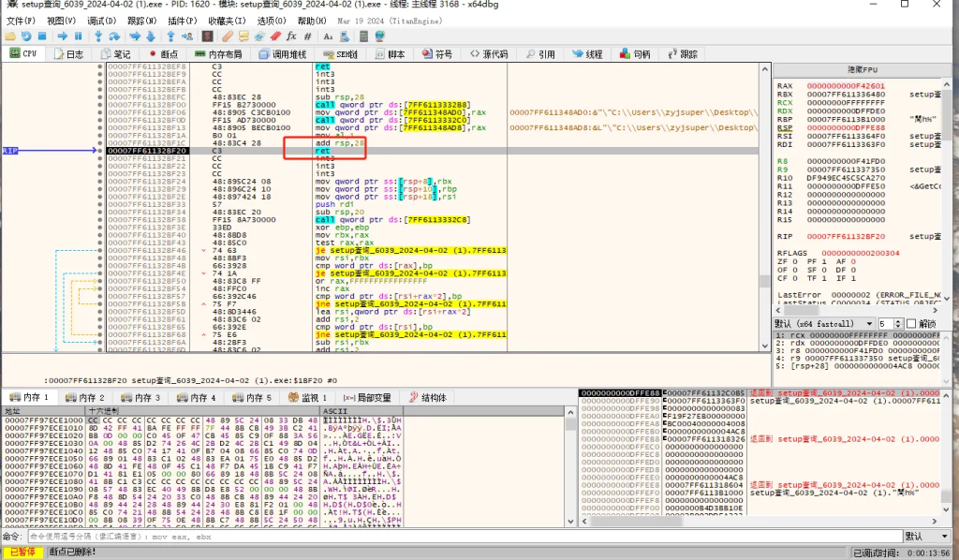959x560 pixels.
Task: Open the Patches band-aid icon
Action: tap(228, 36)
